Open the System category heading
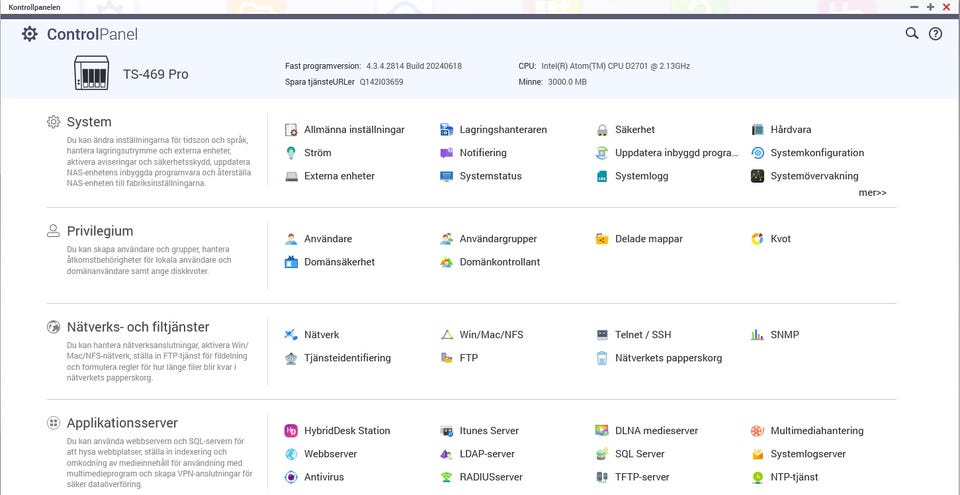 [x=89, y=122]
